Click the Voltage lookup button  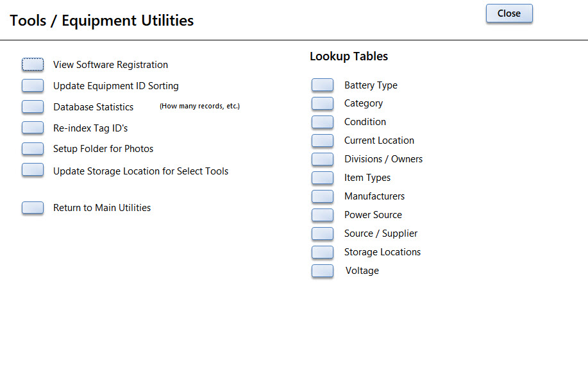point(323,271)
